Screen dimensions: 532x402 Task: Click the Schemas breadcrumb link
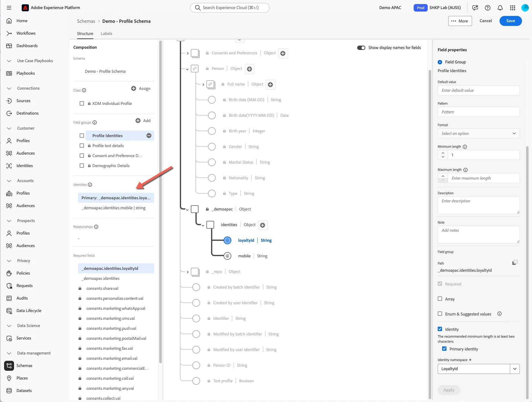[86, 21]
